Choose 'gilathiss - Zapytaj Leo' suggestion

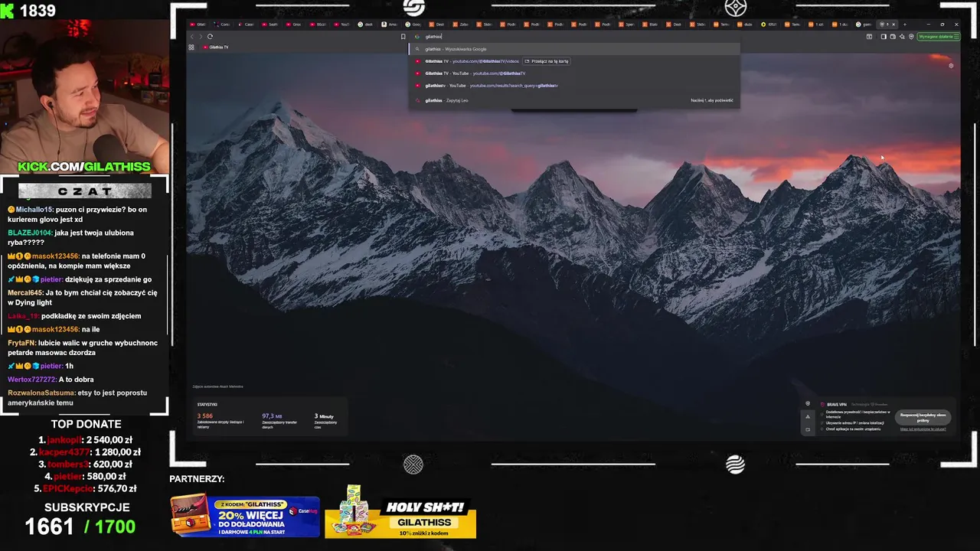point(574,100)
